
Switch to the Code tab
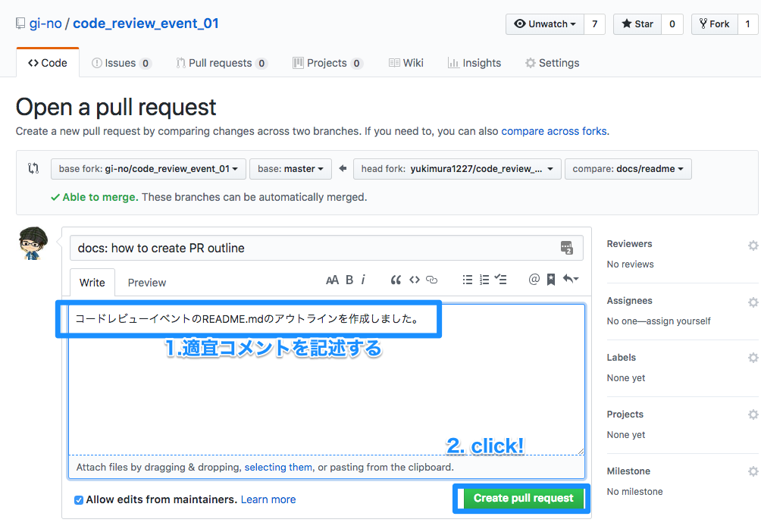[x=48, y=63]
